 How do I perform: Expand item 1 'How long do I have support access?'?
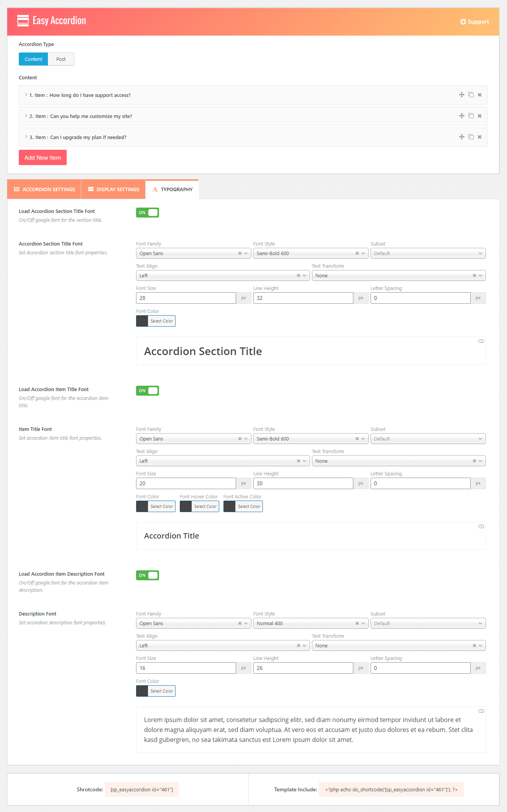coord(253,95)
